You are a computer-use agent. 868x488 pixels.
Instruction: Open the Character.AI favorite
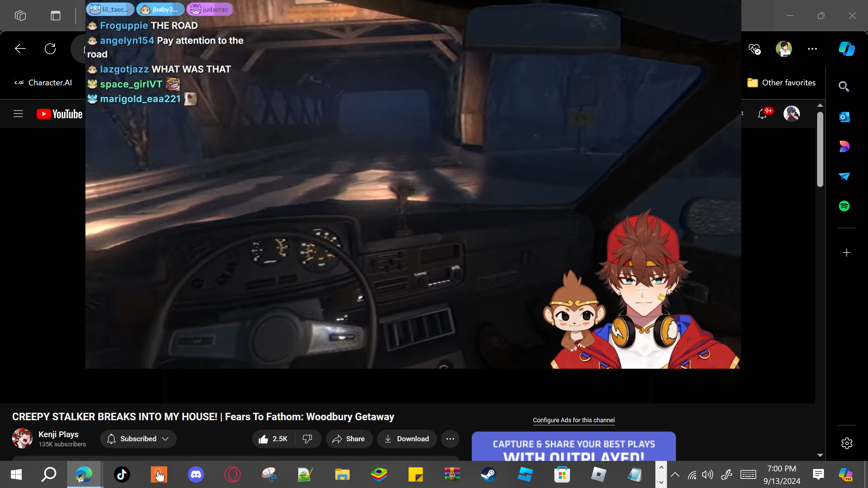click(43, 83)
